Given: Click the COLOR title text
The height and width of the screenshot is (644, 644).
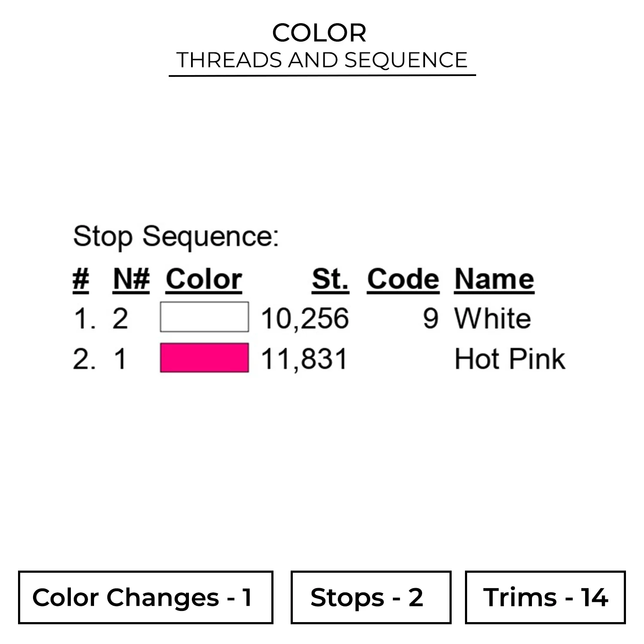Looking at the screenshot, I should (x=319, y=33).
